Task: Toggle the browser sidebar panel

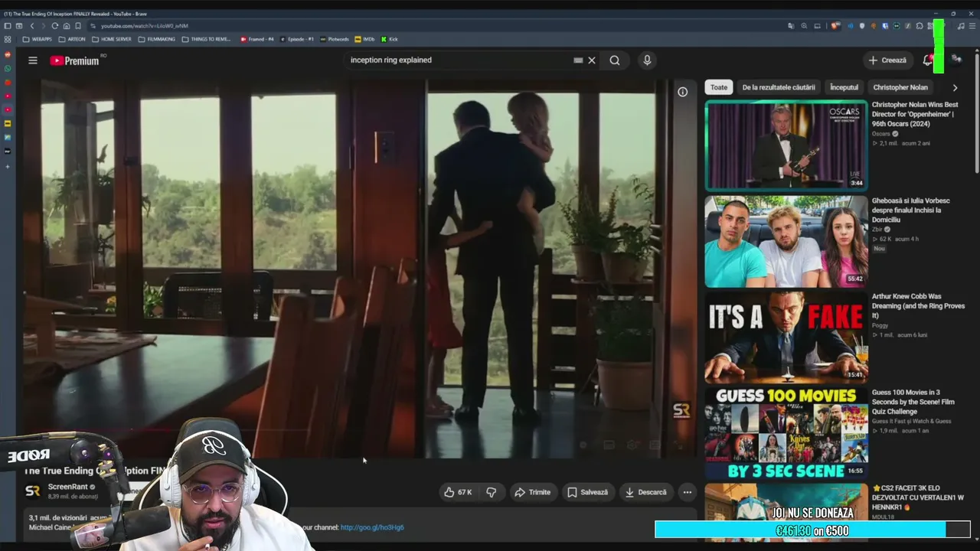Action: coord(8,26)
